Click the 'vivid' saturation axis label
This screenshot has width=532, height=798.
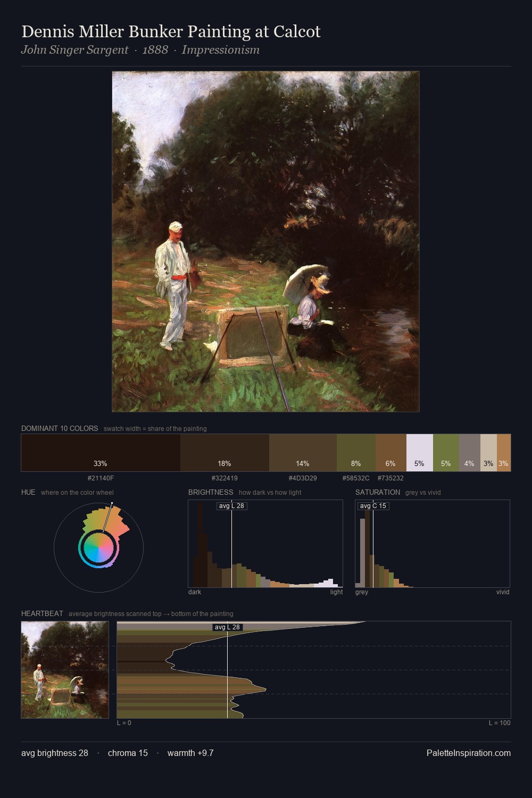tap(503, 592)
